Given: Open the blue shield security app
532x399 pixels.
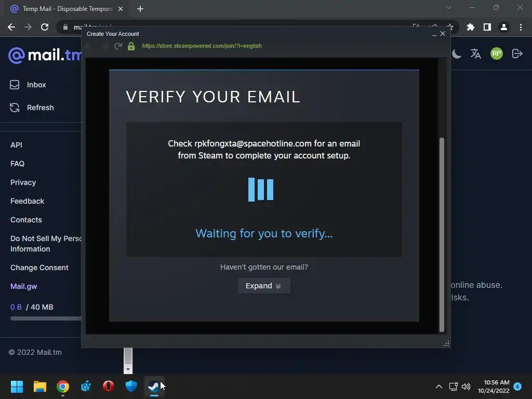Looking at the screenshot, I should (x=131, y=387).
